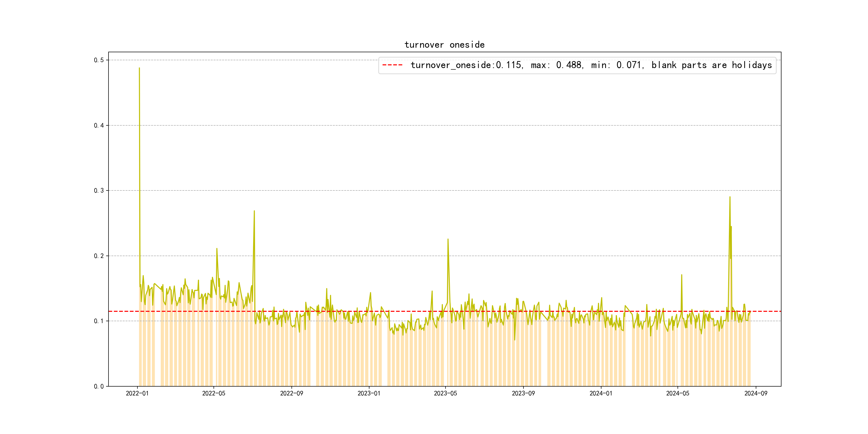Click the legend box text
This screenshot has height=434, width=868.
(x=591, y=65)
